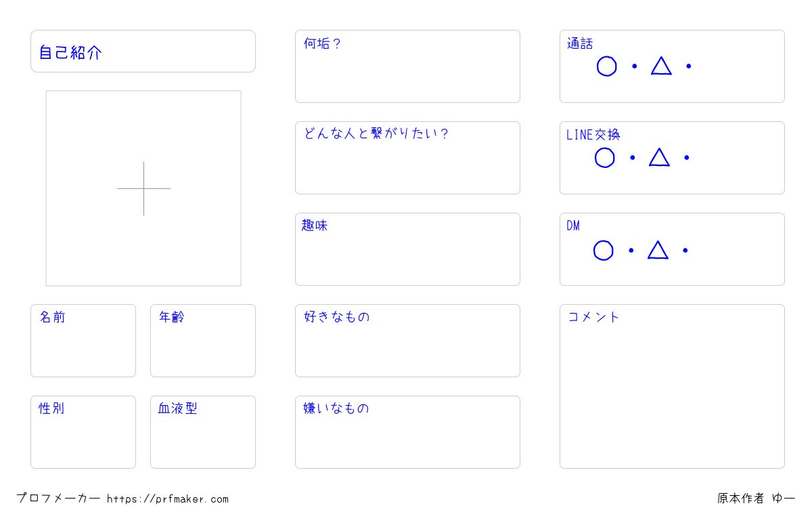812x508 pixels.
Task: Click the 趣味 hobby field
Action: tap(407, 249)
